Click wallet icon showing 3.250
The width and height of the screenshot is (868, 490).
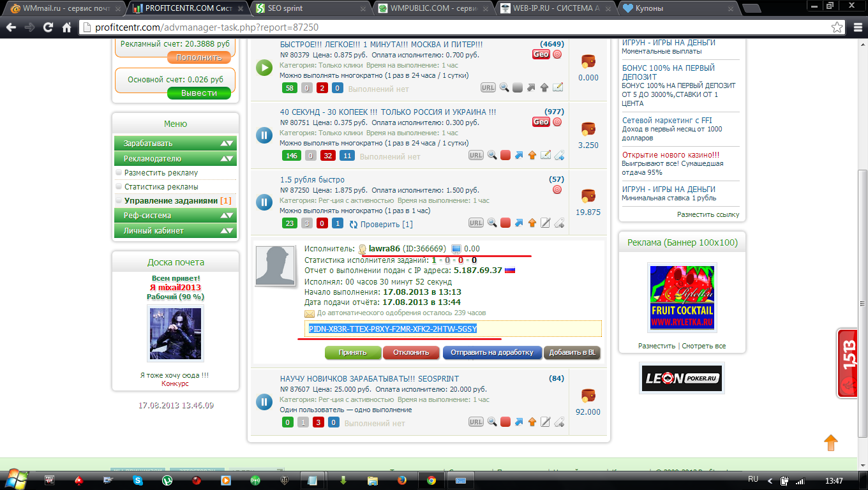click(588, 128)
